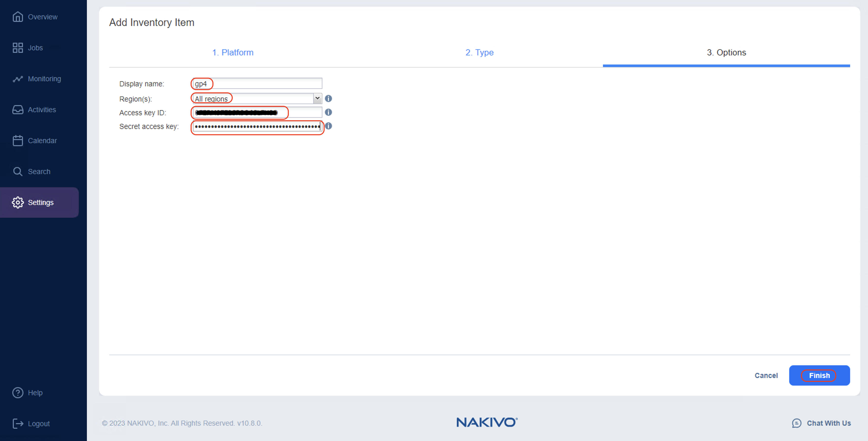Screen dimensions: 868x441
Task: Click the Help question mark icon
Action: point(18,393)
